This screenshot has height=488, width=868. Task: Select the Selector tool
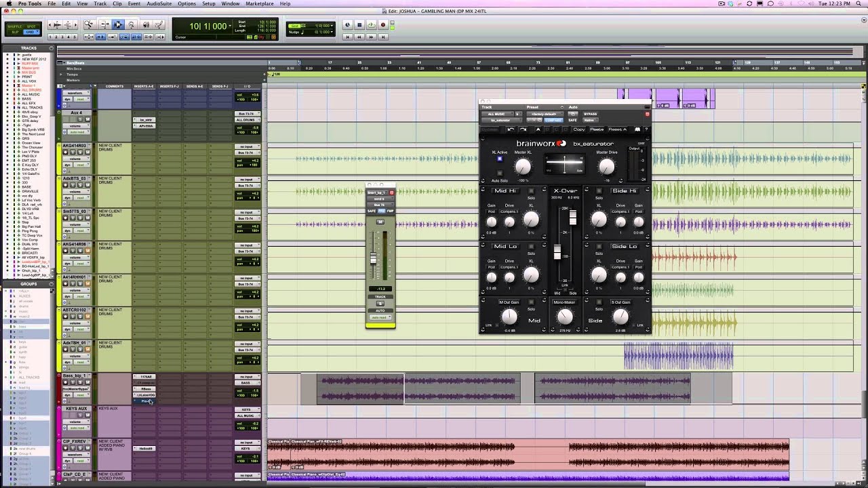[x=118, y=25]
